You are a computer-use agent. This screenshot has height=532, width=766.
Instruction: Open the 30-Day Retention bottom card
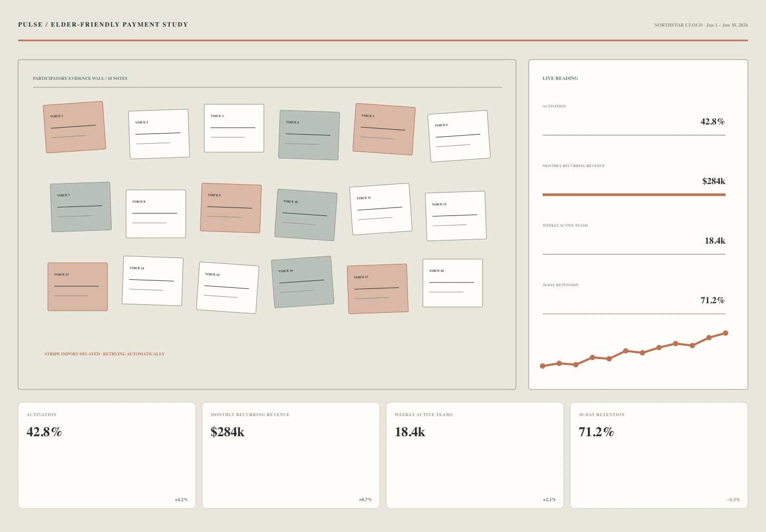pos(659,455)
